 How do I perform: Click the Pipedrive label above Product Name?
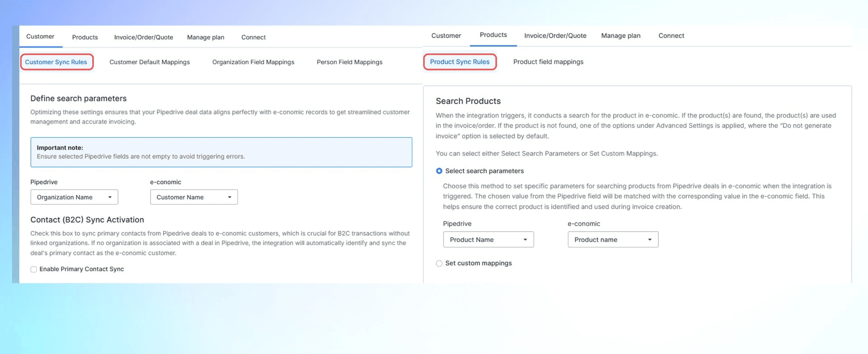[x=457, y=224]
